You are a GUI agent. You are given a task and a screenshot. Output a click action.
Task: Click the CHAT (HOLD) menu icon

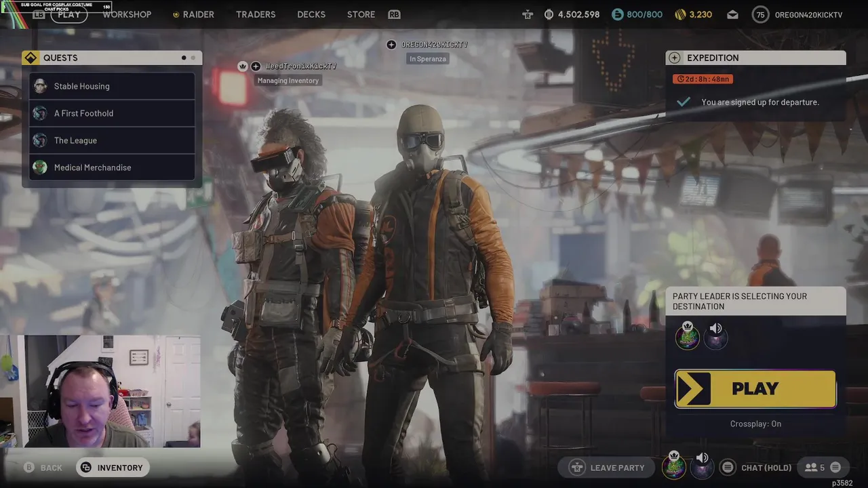tap(728, 468)
